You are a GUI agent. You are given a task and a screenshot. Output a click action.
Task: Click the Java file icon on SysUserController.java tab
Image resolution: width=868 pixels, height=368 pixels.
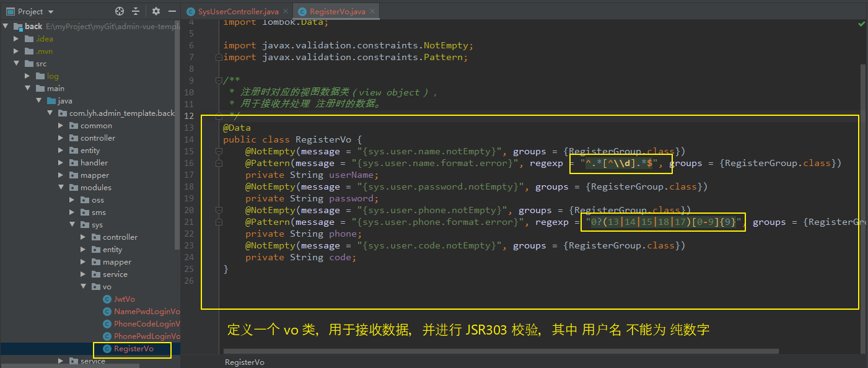pos(191,12)
